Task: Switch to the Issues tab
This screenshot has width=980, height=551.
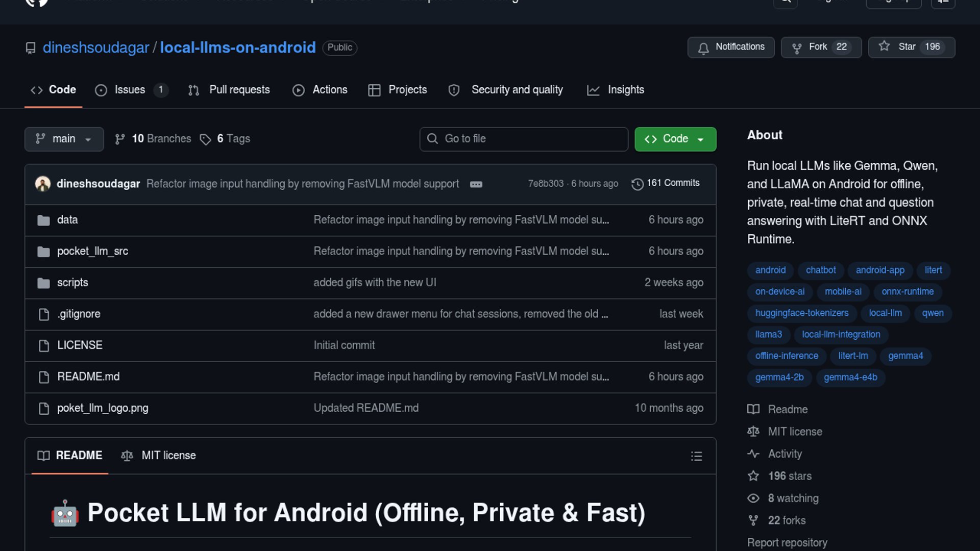Action: tap(130, 90)
